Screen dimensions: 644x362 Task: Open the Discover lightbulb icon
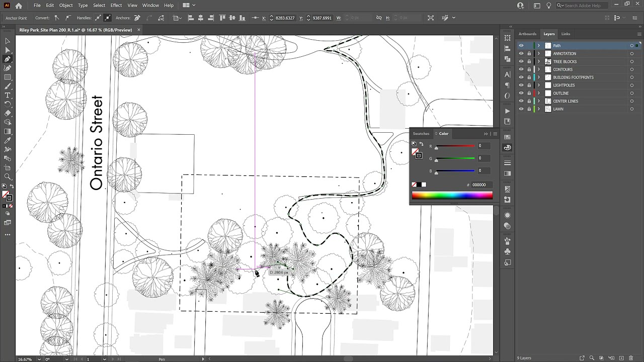pyautogui.click(x=549, y=6)
